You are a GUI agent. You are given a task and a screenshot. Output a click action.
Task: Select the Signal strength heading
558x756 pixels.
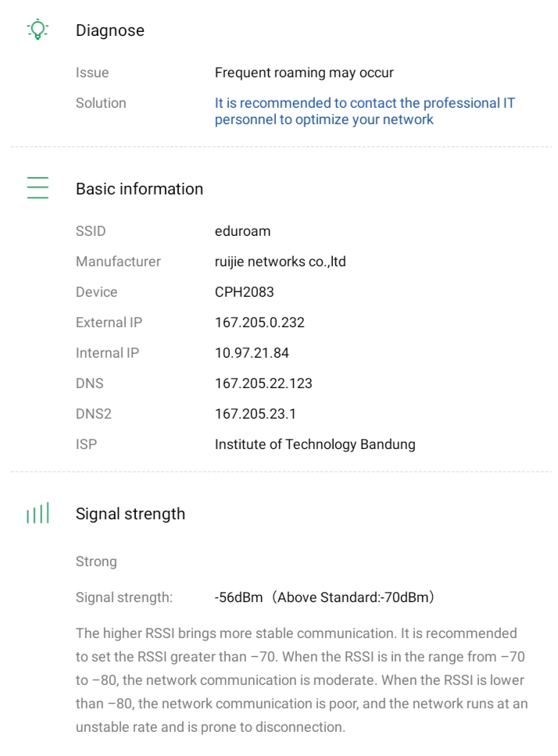pyautogui.click(x=130, y=514)
